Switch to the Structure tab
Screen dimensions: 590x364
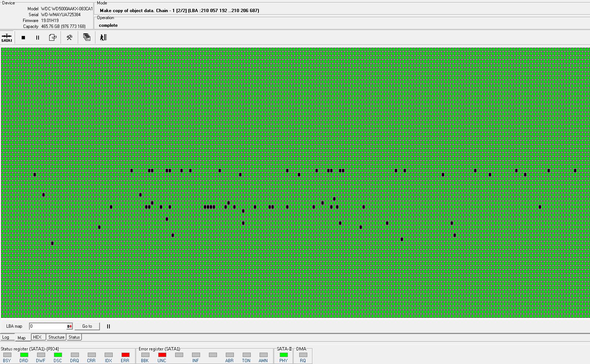click(56, 337)
